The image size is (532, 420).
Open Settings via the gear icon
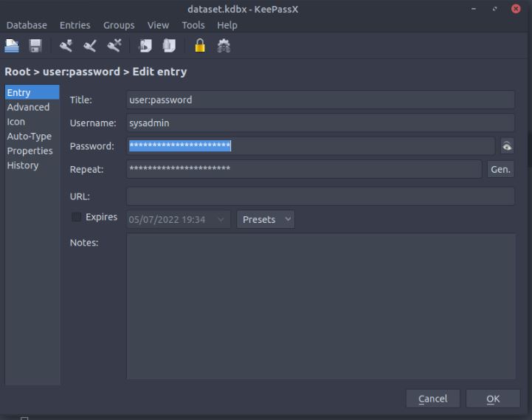point(224,46)
